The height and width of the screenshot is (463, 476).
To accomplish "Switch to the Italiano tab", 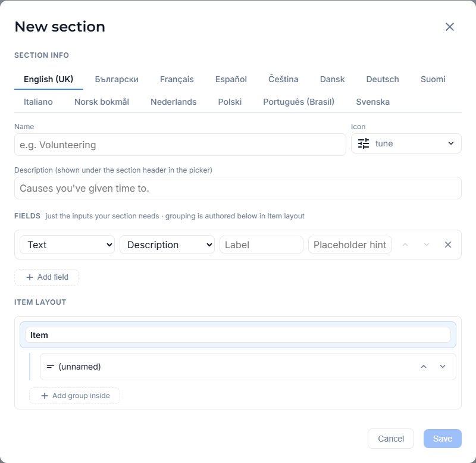I will [38, 102].
